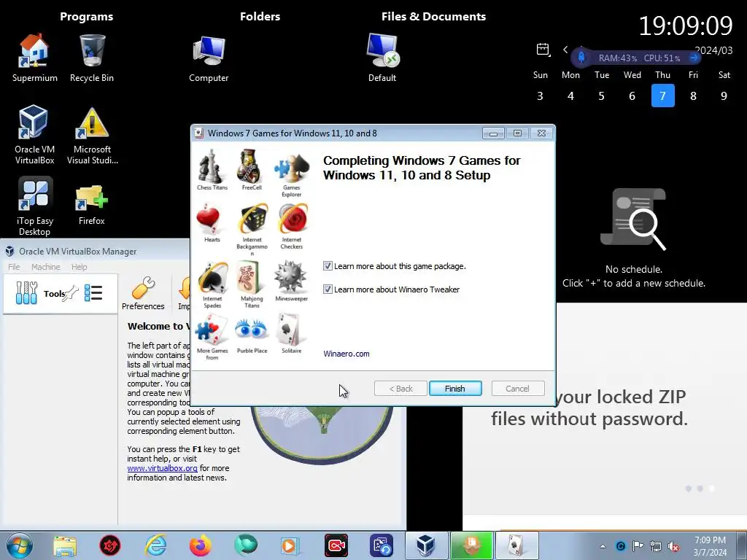This screenshot has height=560, width=747.
Task: Click arrow button on RAM CPU widget
Action: 694,58
